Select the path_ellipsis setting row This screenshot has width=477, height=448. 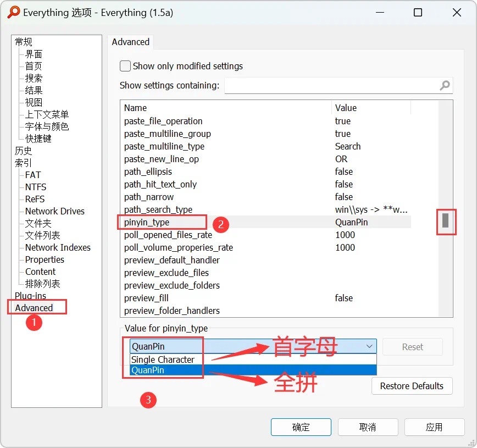click(266, 172)
